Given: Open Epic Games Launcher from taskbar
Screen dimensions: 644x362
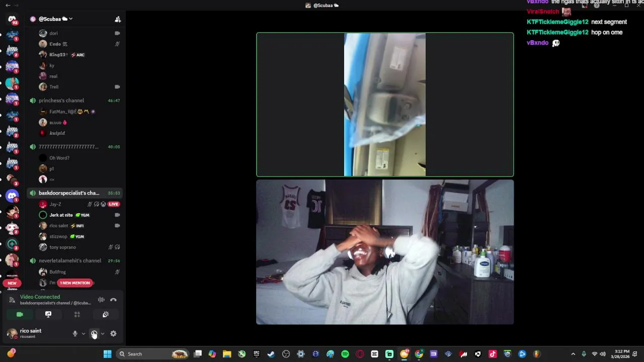Looking at the screenshot, I should 257,354.
